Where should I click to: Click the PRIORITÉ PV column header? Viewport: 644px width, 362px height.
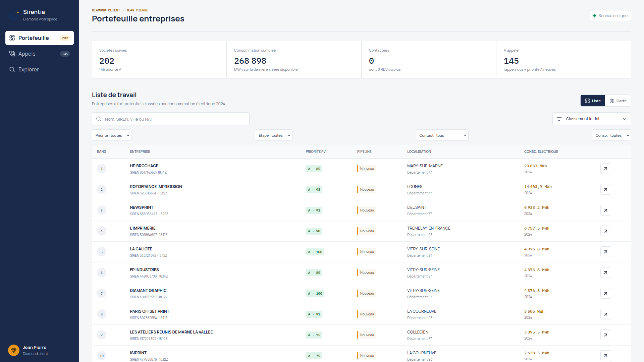pyautogui.click(x=316, y=152)
